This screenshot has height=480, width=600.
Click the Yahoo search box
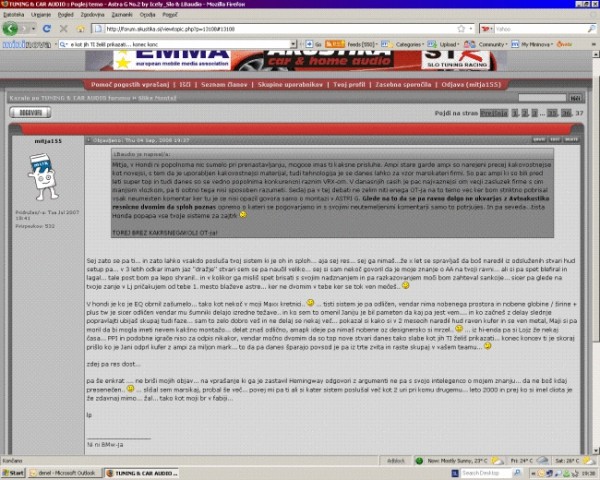tap(540, 29)
